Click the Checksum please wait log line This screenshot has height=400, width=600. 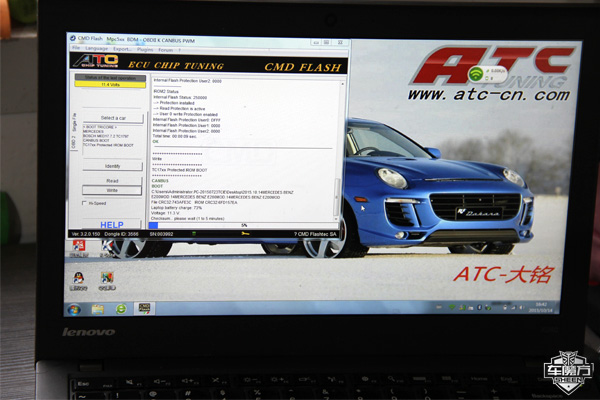point(188,218)
